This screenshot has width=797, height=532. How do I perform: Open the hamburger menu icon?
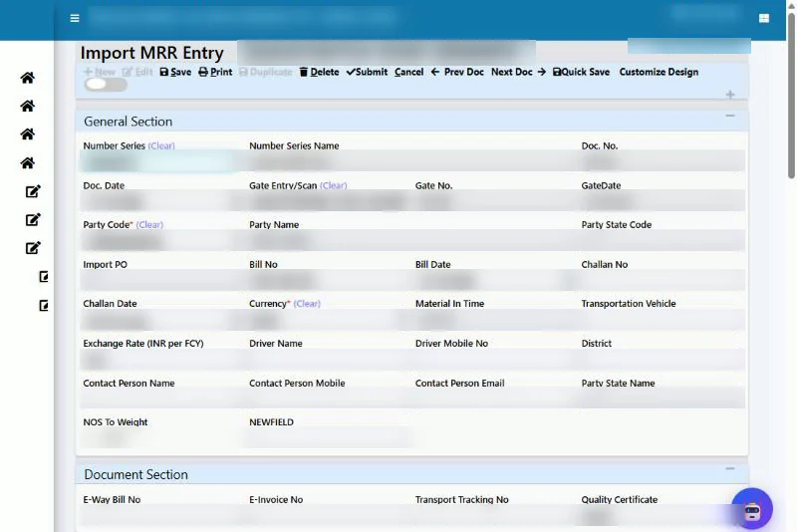tap(74, 18)
